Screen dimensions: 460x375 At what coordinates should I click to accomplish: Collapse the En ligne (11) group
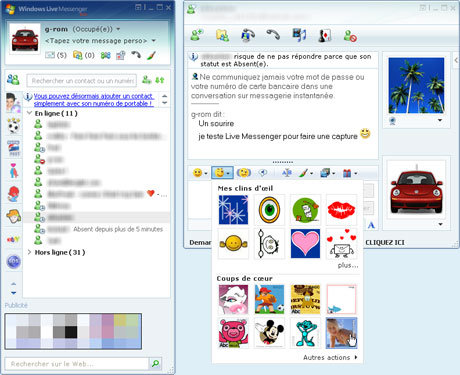[x=29, y=113]
